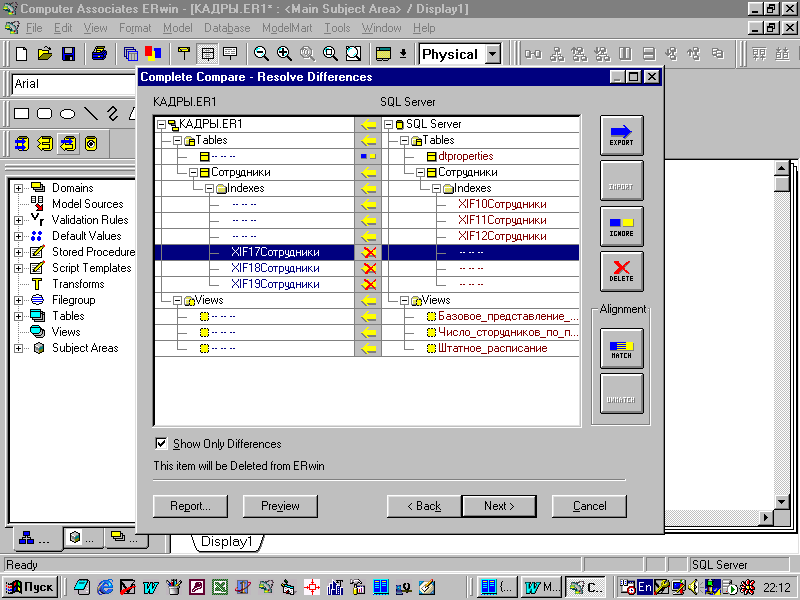The width and height of the screenshot is (800, 600).
Task: Click the yellow arrow on Views row
Action: 368,301
